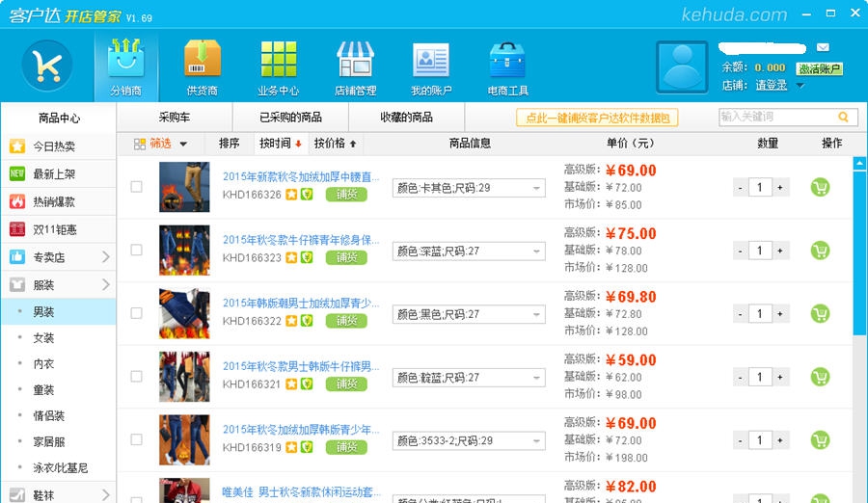Increase quantity for KHD166319

pos(780,440)
